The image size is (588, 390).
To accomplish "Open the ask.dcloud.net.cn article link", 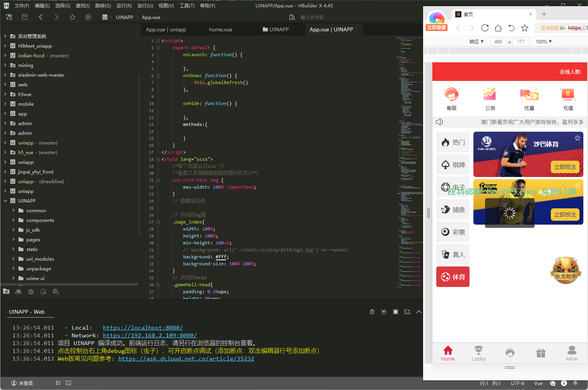I will tap(186, 359).
